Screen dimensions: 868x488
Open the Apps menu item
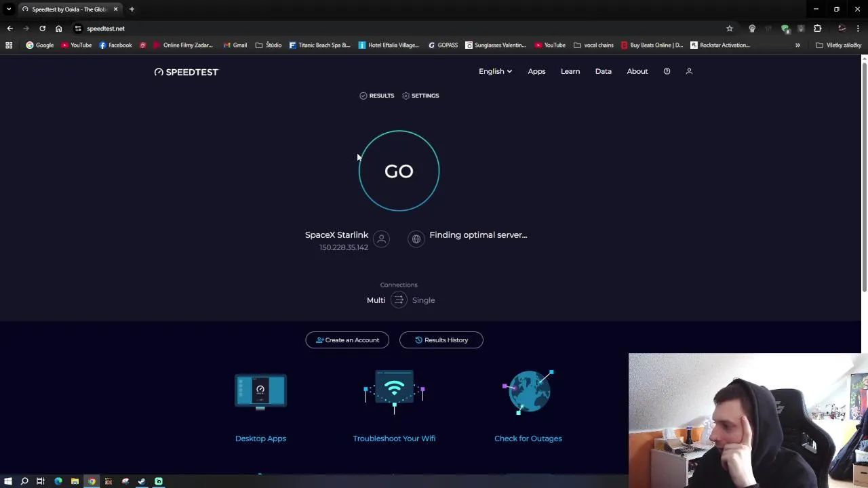pos(536,71)
